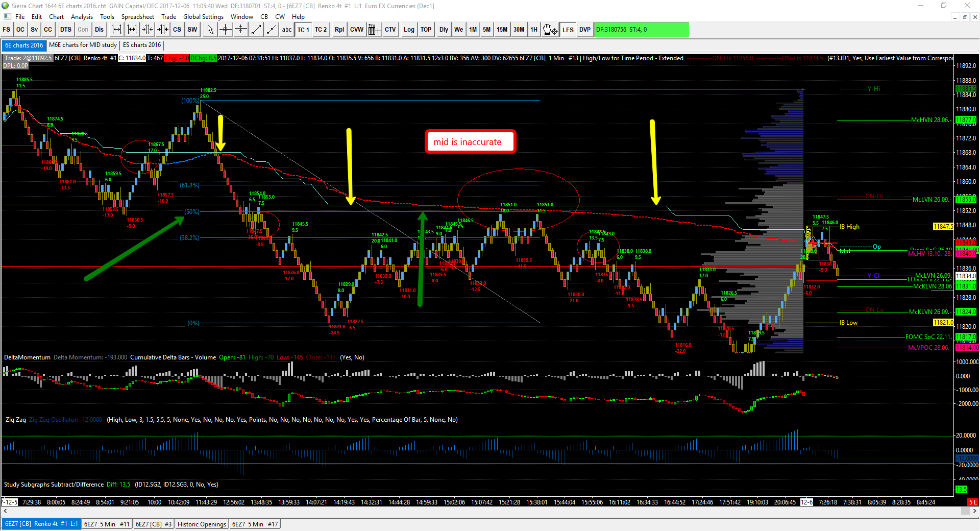The height and width of the screenshot is (531, 980).
Task: Click the FS toolbar button
Action: point(7,30)
